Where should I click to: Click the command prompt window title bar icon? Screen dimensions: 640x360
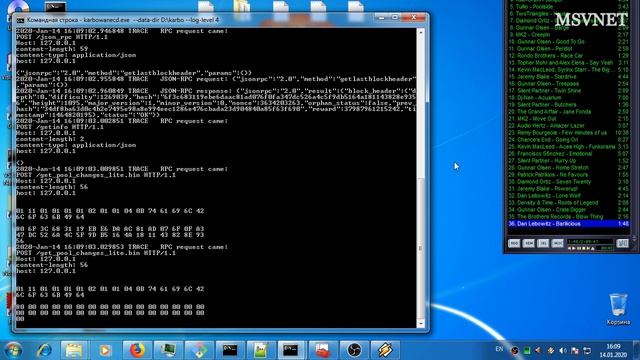(20, 20)
